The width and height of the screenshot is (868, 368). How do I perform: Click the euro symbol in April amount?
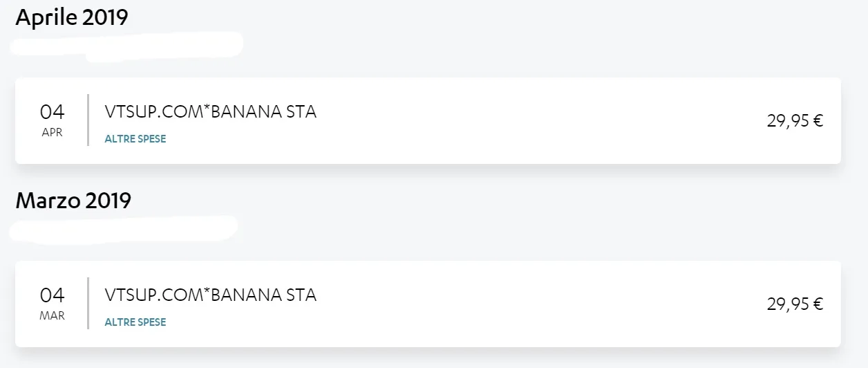pyautogui.click(x=818, y=121)
